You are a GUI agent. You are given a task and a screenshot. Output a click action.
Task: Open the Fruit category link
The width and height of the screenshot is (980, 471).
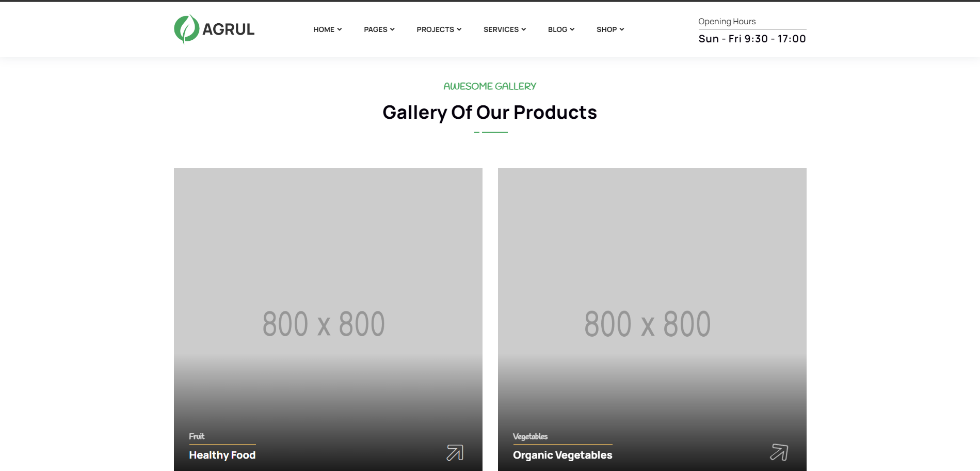(197, 436)
